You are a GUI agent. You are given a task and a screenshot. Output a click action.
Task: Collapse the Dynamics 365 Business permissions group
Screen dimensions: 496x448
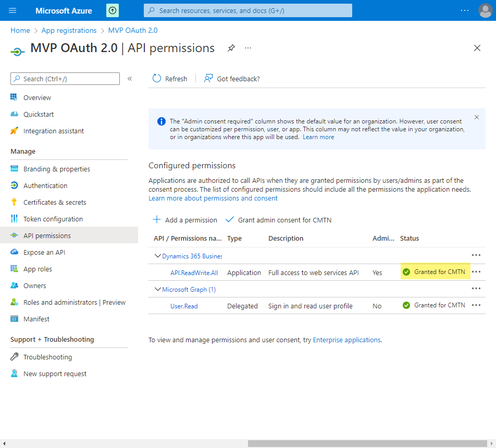point(157,256)
